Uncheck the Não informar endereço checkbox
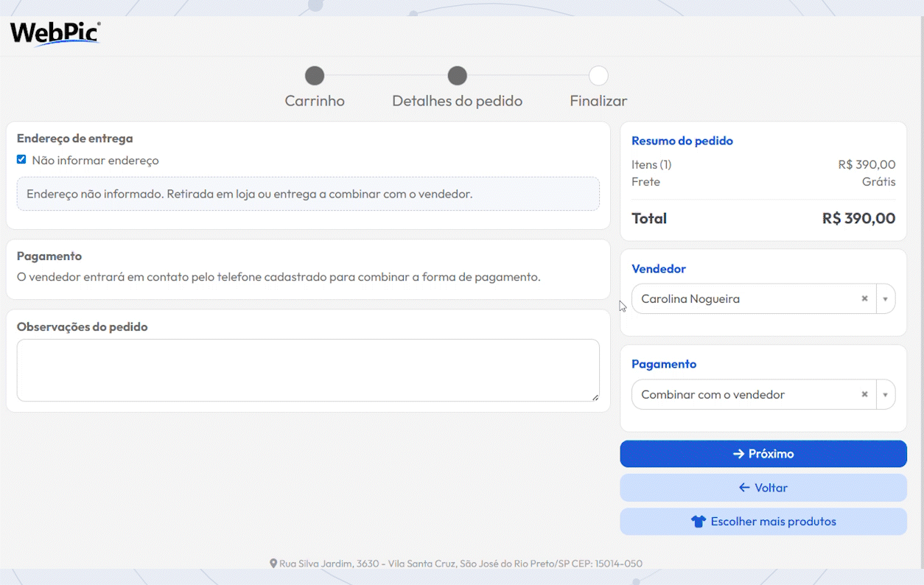 pos(21,160)
